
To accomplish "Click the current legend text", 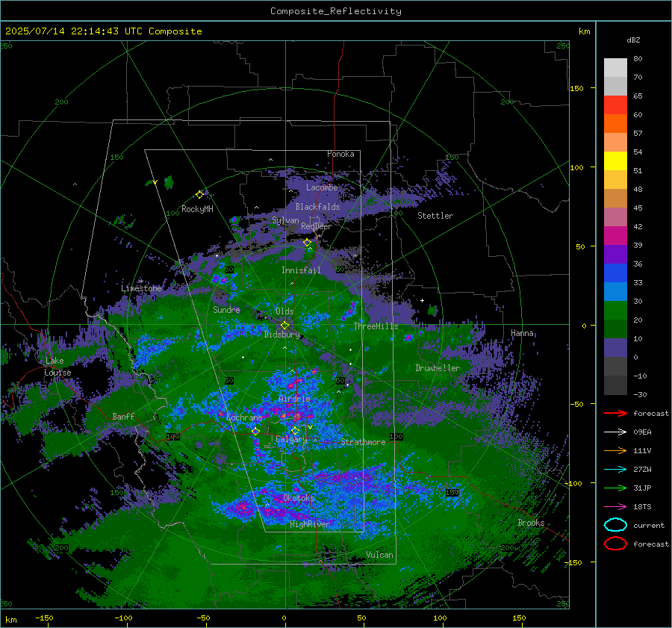I will [x=648, y=525].
